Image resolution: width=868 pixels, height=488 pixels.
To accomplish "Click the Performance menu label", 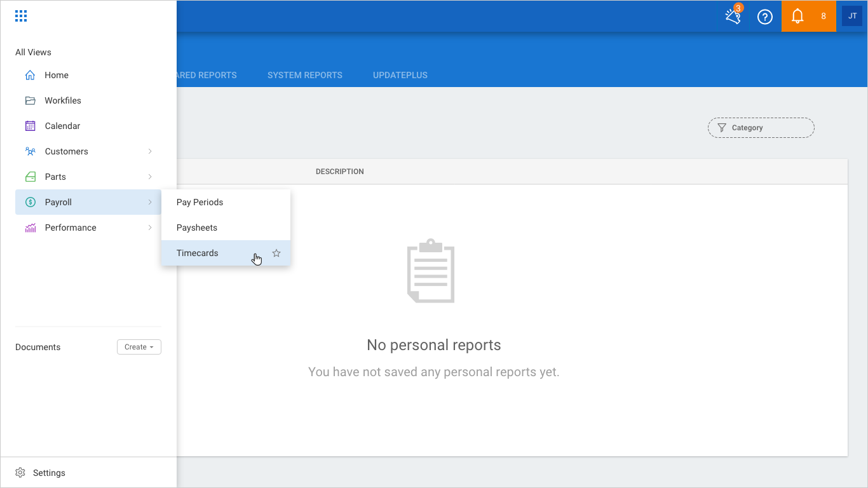I will point(71,227).
